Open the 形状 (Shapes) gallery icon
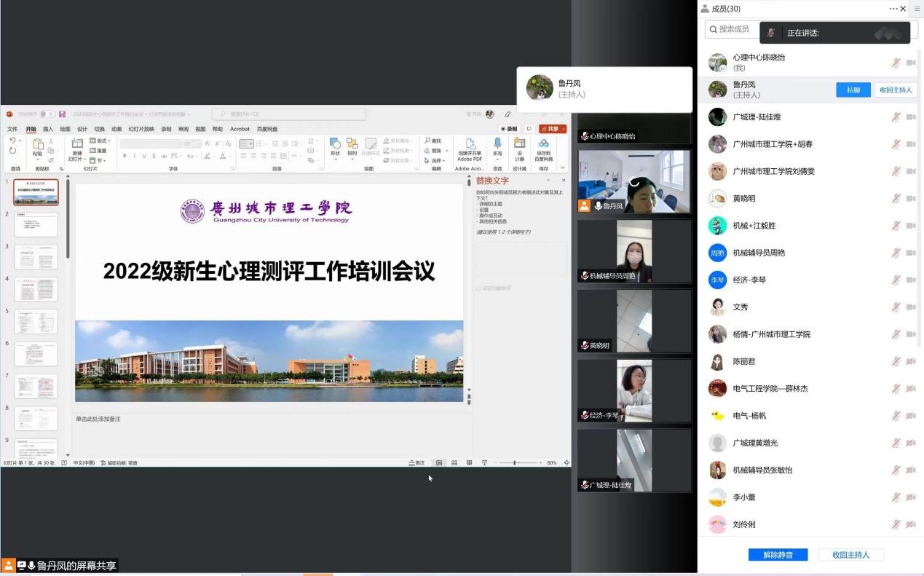Viewport: 924px width, 576px height. pos(335,144)
